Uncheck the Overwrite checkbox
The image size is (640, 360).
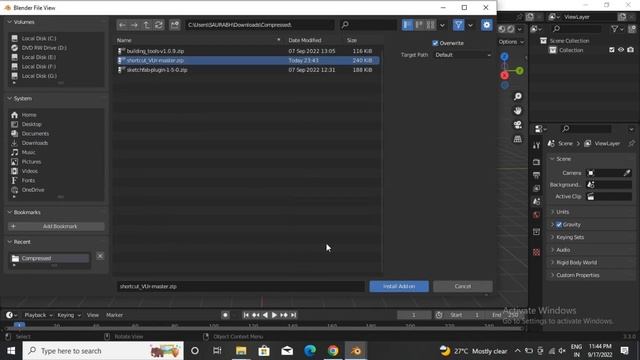tap(435, 43)
